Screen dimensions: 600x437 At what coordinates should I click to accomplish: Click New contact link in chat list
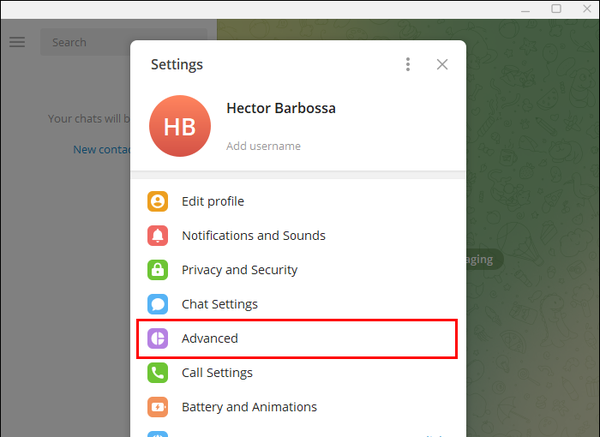point(101,149)
